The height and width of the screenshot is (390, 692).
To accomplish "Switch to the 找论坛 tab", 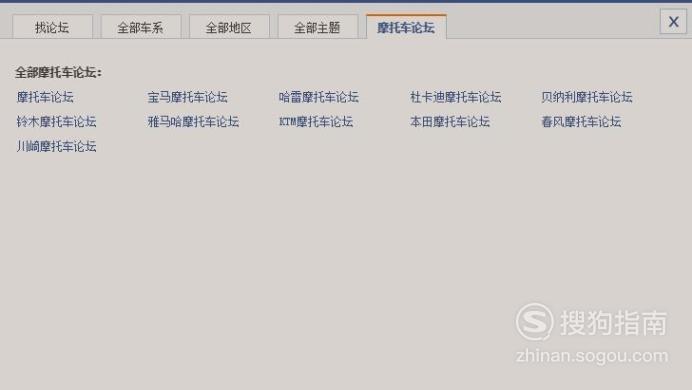I will click(x=53, y=27).
